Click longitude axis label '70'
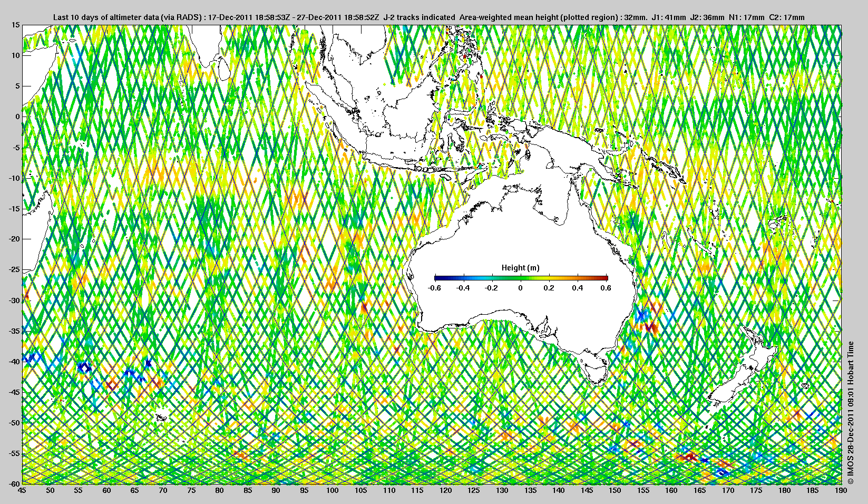This screenshot has width=868, height=504. (163, 490)
